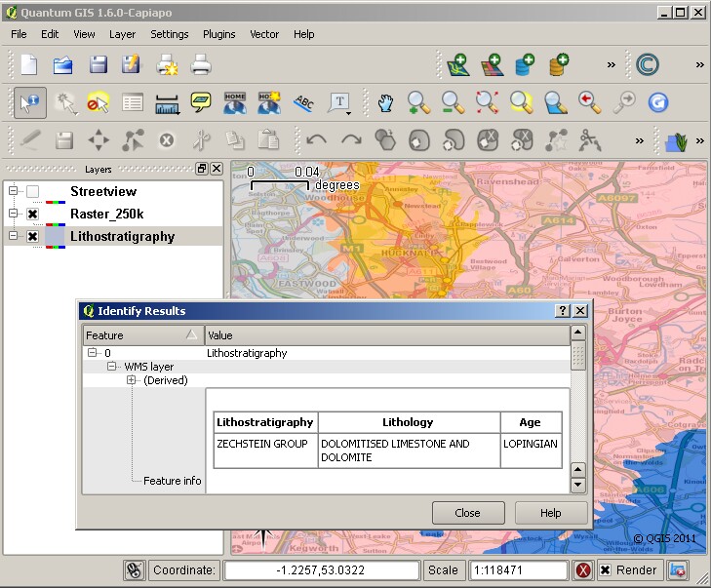Open the Text Annotation tool dropdown arrow
The image size is (711, 588).
point(348,113)
